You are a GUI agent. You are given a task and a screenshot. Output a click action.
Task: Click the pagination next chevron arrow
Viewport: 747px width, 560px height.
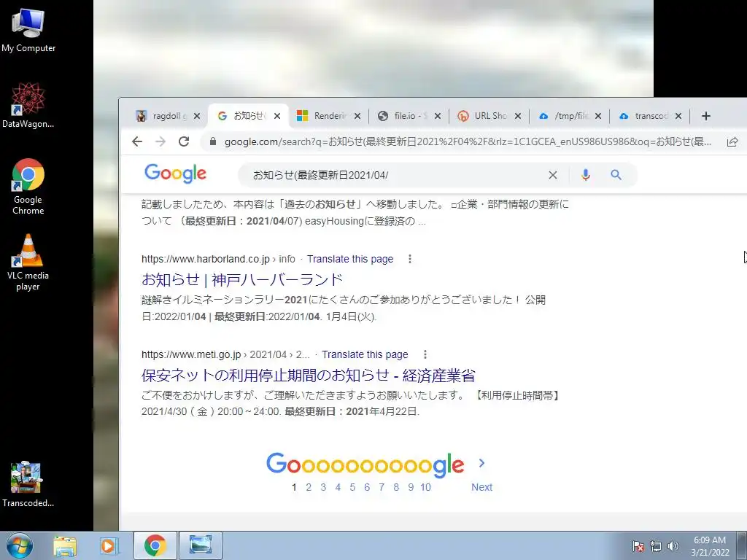pyautogui.click(x=481, y=463)
